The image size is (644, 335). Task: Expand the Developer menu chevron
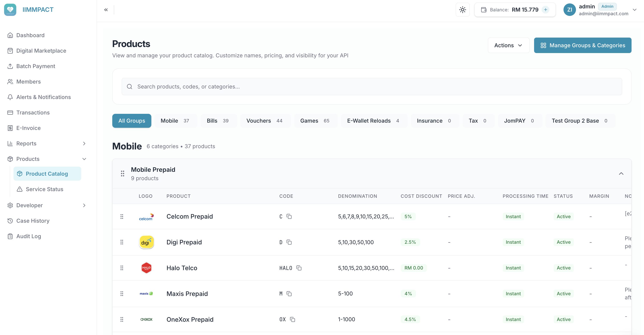[x=84, y=205]
